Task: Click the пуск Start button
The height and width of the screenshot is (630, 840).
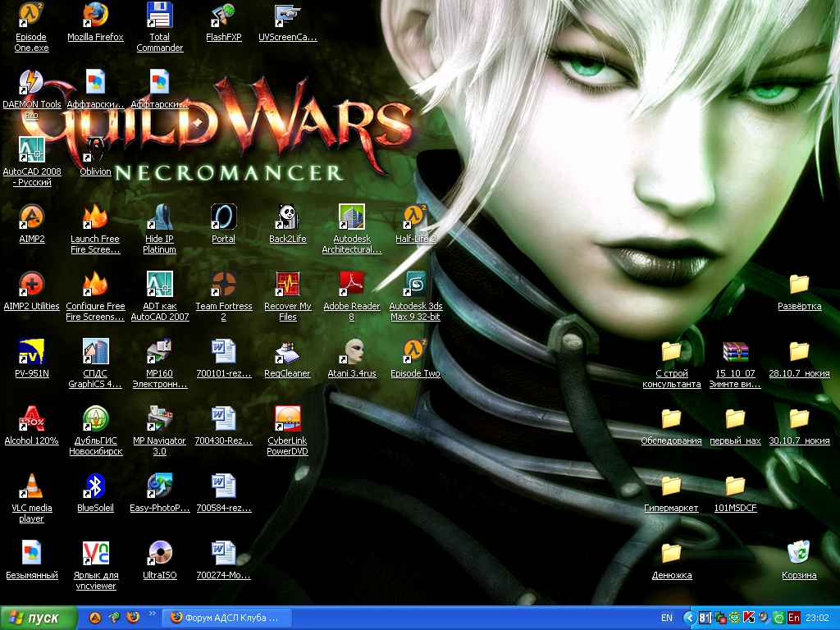Action: click(x=39, y=618)
